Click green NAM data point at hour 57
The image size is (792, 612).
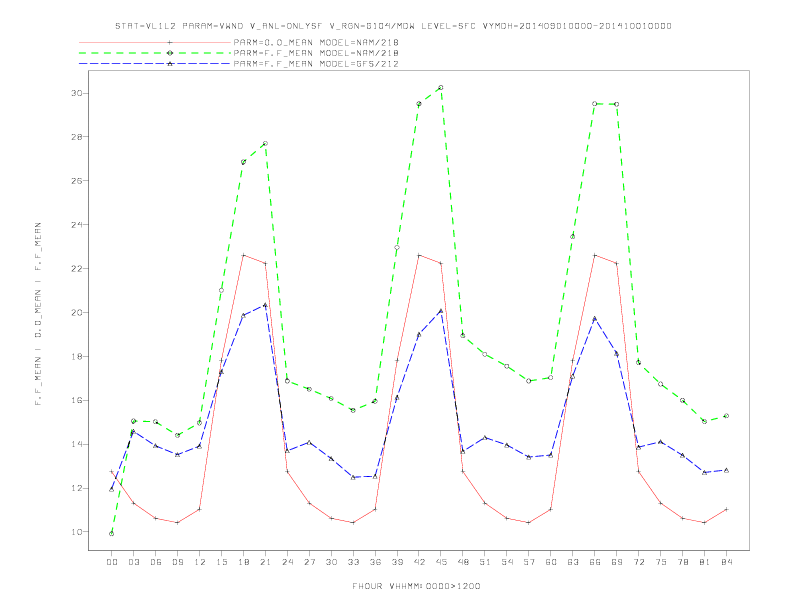[x=529, y=381]
